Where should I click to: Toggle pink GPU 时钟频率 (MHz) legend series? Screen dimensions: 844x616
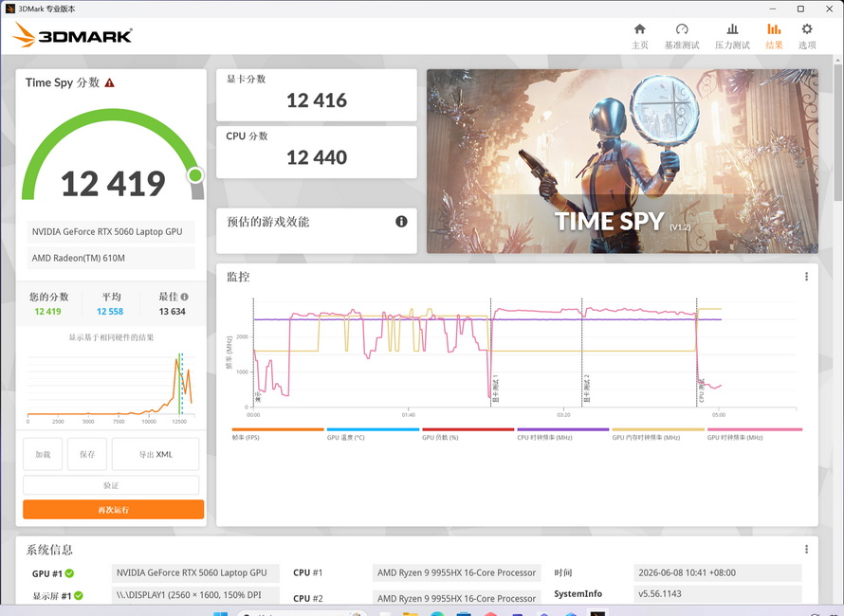click(755, 434)
